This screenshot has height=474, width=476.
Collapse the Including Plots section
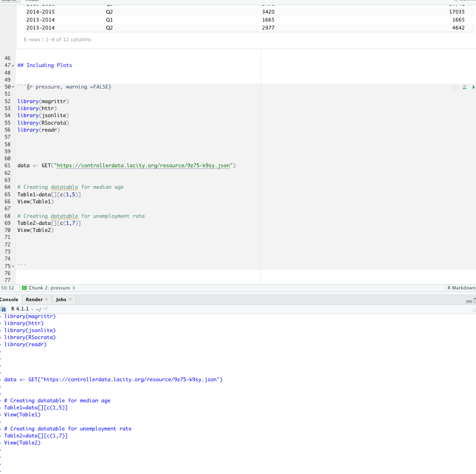[13, 65]
